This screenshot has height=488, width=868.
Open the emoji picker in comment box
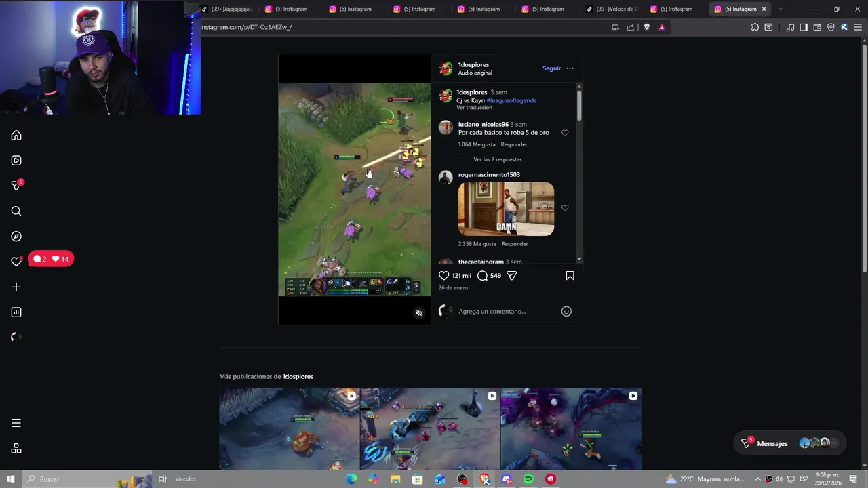(x=566, y=311)
